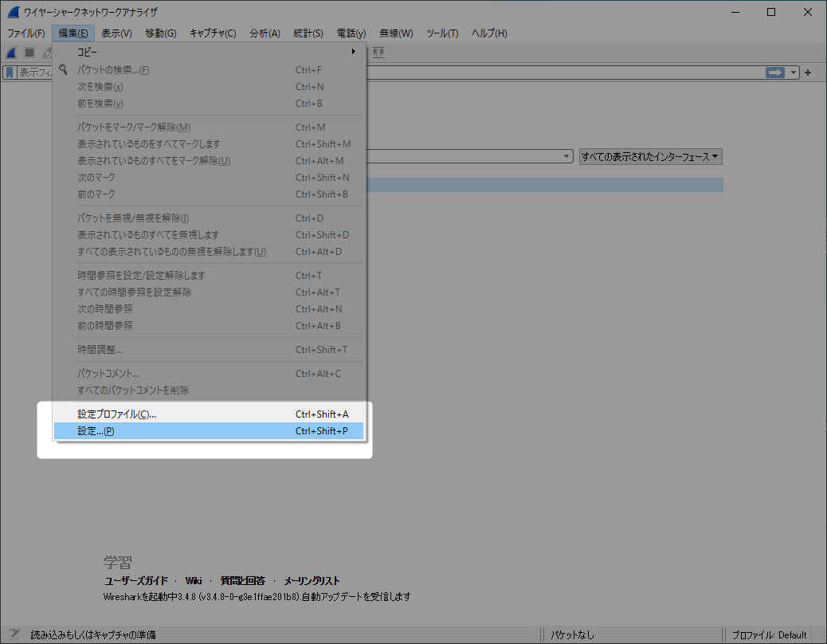Screen dimensions: 827x644
Task: Open the Wiki link
Action: [194, 581]
